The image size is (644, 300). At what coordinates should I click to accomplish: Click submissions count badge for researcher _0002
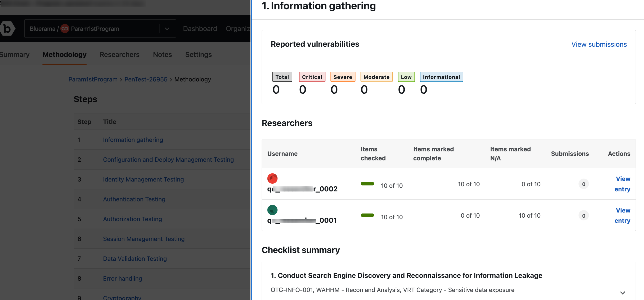pyautogui.click(x=584, y=184)
